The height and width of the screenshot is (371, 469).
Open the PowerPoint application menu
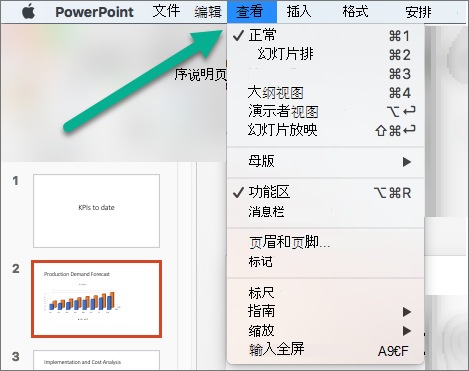(94, 12)
